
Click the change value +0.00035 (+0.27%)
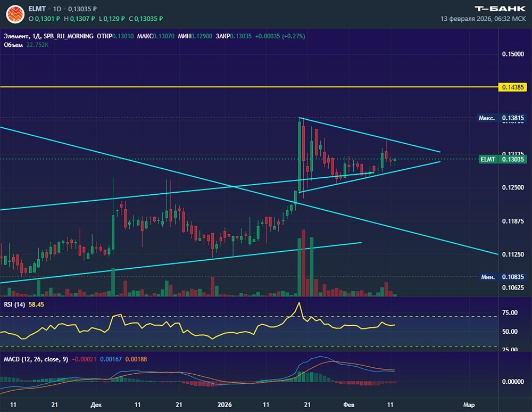point(280,36)
